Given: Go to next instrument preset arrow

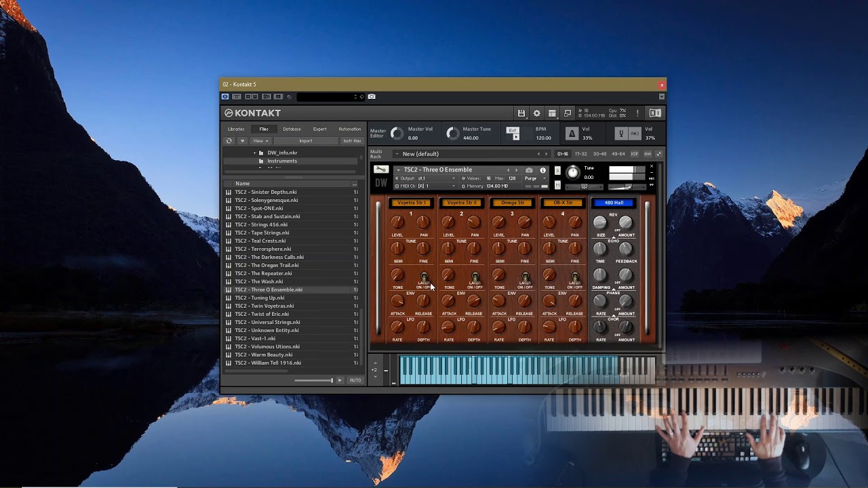Looking at the screenshot, I should (x=516, y=170).
